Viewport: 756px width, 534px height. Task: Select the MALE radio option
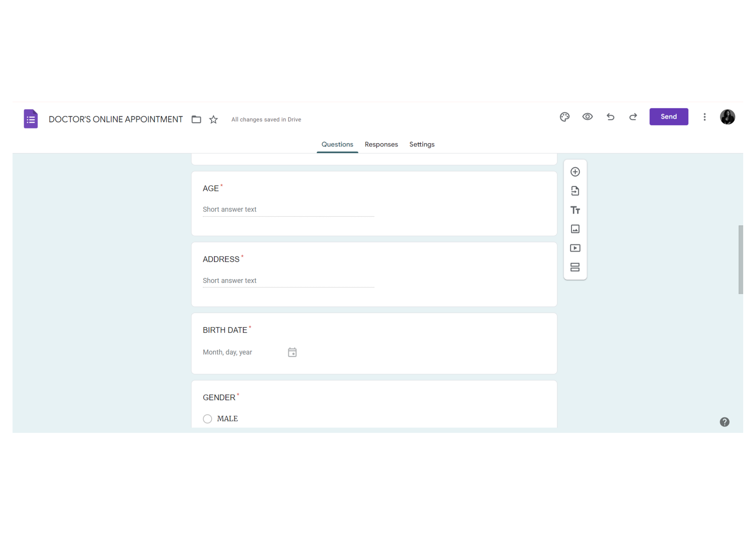click(208, 418)
